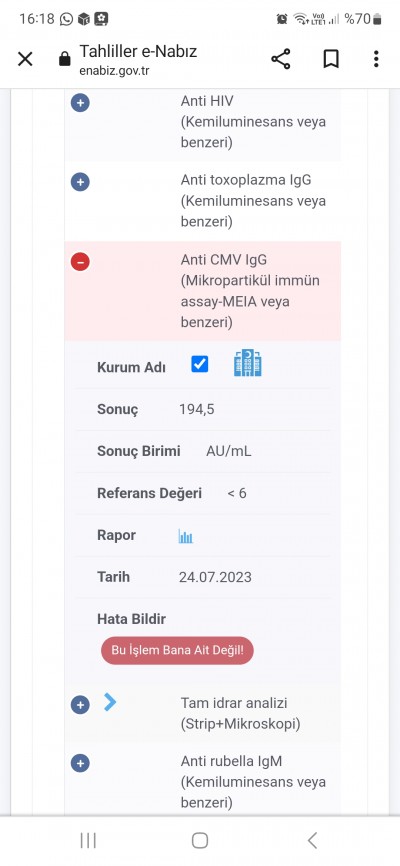
Task: Open the three-dot browser menu
Action: coord(376,59)
